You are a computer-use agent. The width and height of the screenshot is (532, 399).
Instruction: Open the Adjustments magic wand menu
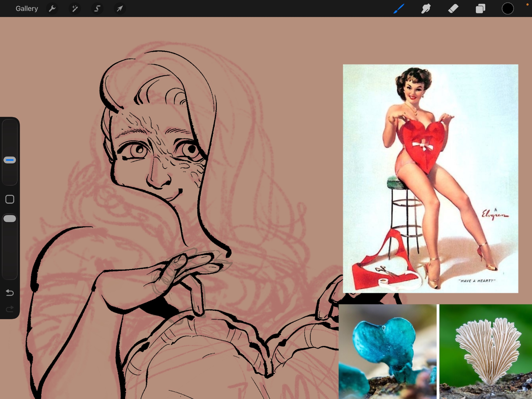pos(75,9)
